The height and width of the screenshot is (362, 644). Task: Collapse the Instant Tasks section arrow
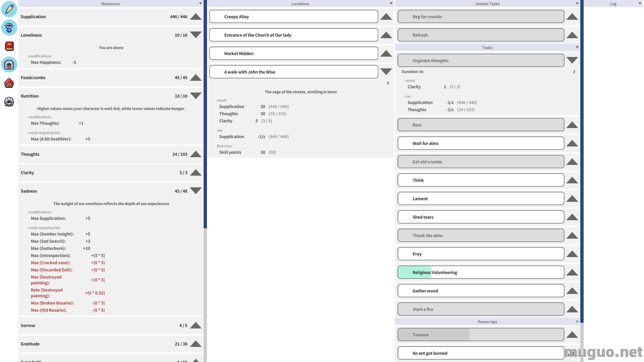pos(577,3)
